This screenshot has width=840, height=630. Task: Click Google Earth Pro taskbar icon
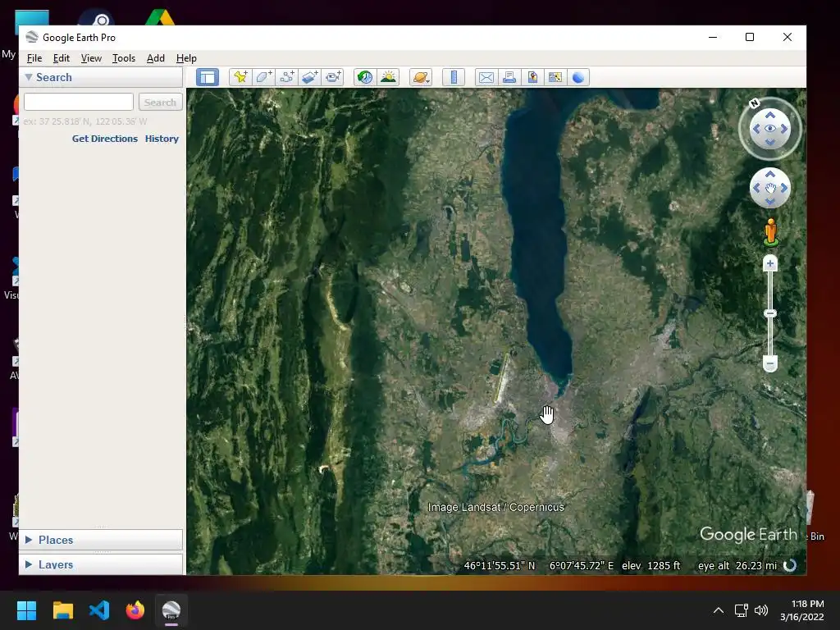(171, 610)
